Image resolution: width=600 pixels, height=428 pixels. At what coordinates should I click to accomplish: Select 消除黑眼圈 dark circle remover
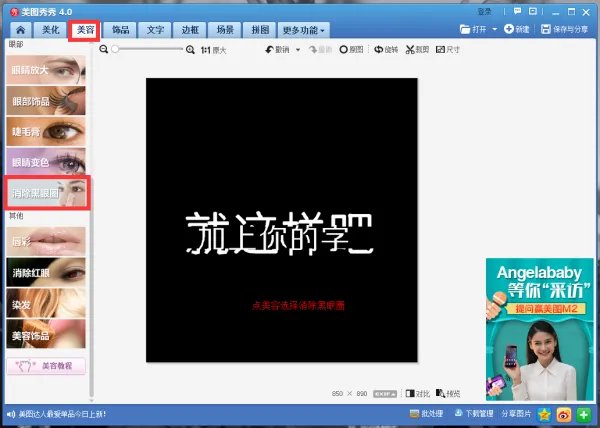47,193
